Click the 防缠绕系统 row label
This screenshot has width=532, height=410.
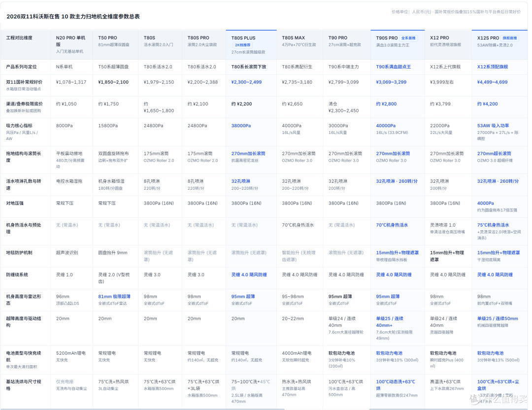pyautogui.click(x=17, y=274)
